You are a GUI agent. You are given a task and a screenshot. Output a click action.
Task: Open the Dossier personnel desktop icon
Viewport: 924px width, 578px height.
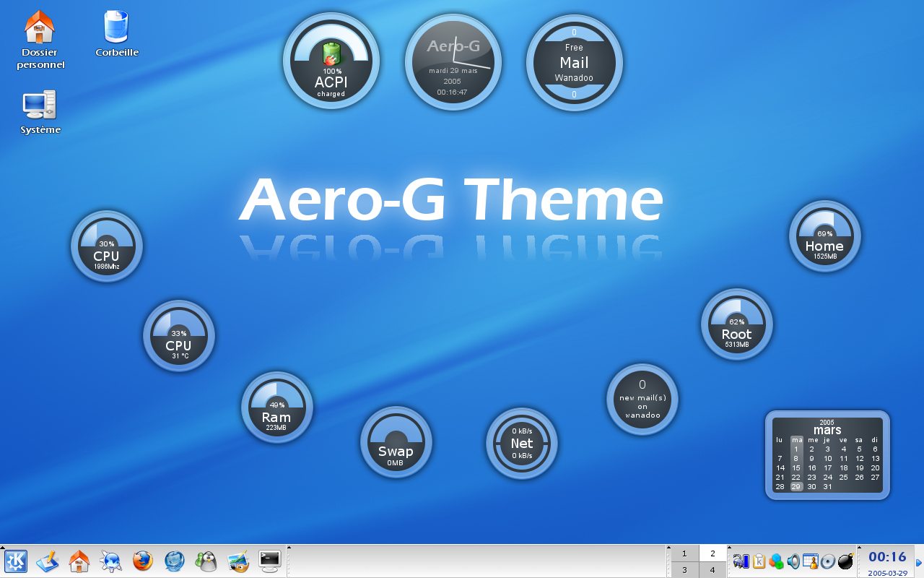40,40
